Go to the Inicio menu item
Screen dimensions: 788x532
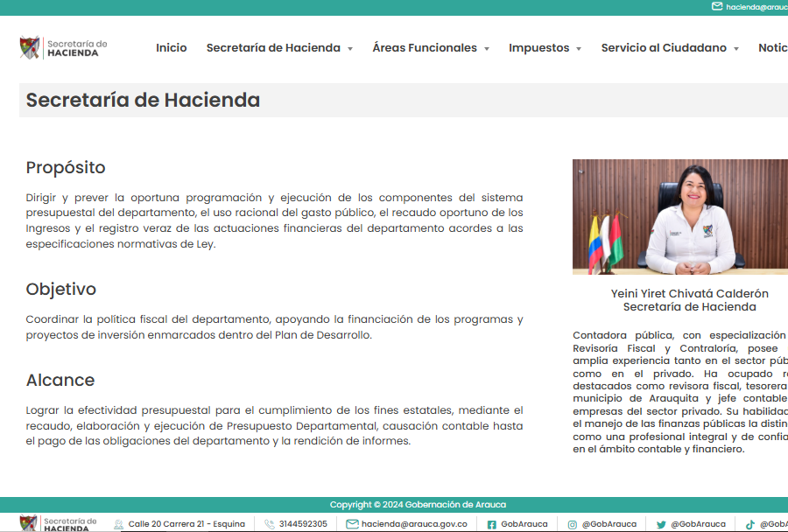(171, 48)
